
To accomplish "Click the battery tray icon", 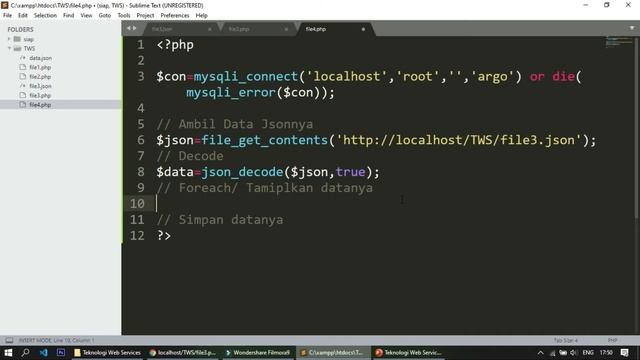I will [x=563, y=353].
